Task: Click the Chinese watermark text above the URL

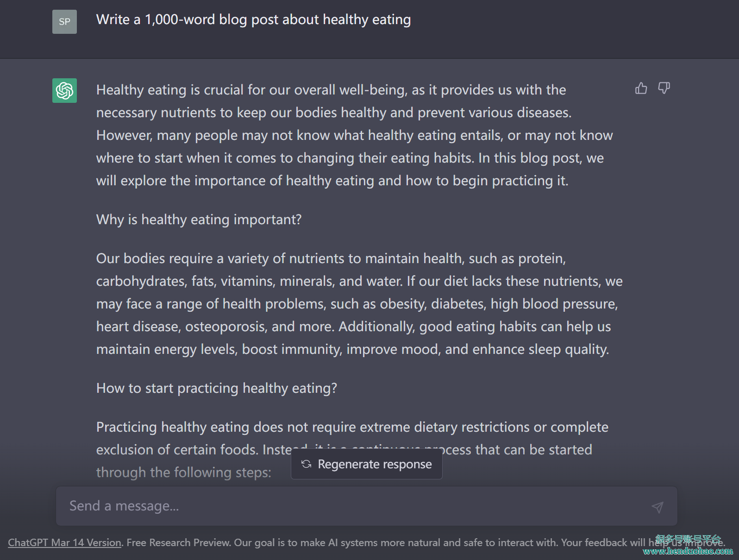Action: (689, 539)
